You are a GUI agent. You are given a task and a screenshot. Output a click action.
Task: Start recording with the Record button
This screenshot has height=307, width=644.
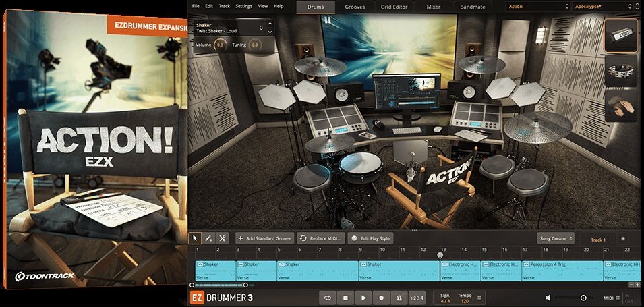click(x=381, y=298)
